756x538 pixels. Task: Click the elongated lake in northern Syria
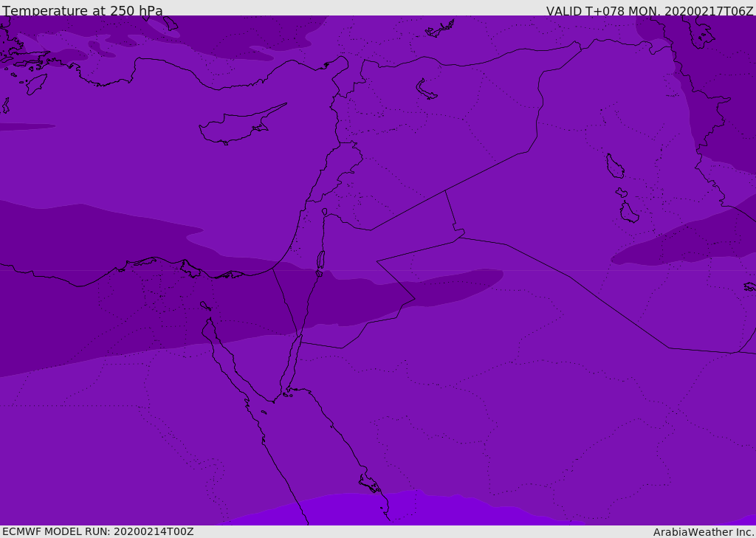click(426, 90)
